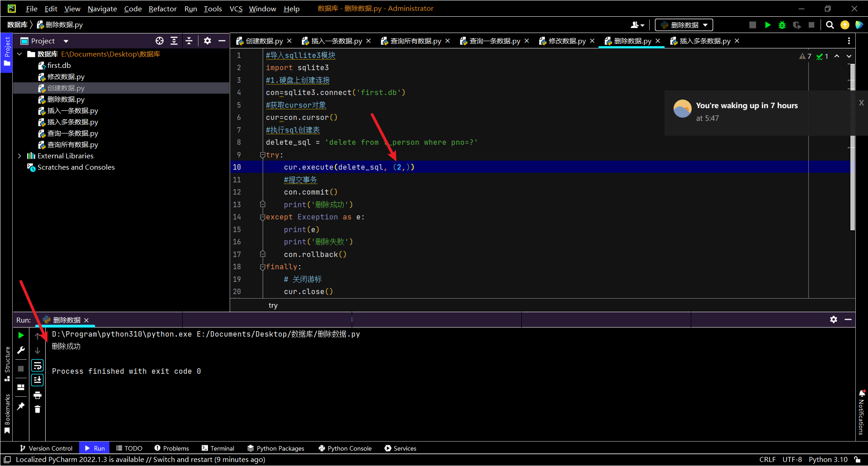
Task: Open editor tabs more options menu
Action: [x=849, y=41]
